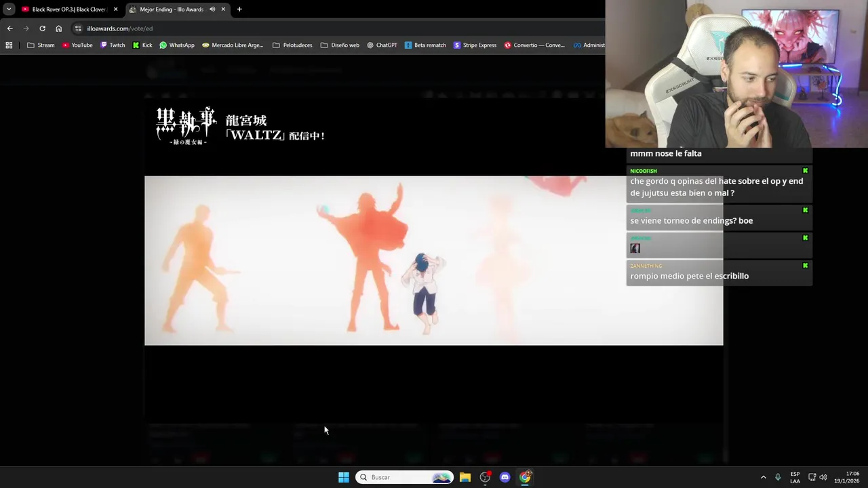Open the Convertio bookmark
This screenshot has width=868, height=488.
[x=534, y=45]
